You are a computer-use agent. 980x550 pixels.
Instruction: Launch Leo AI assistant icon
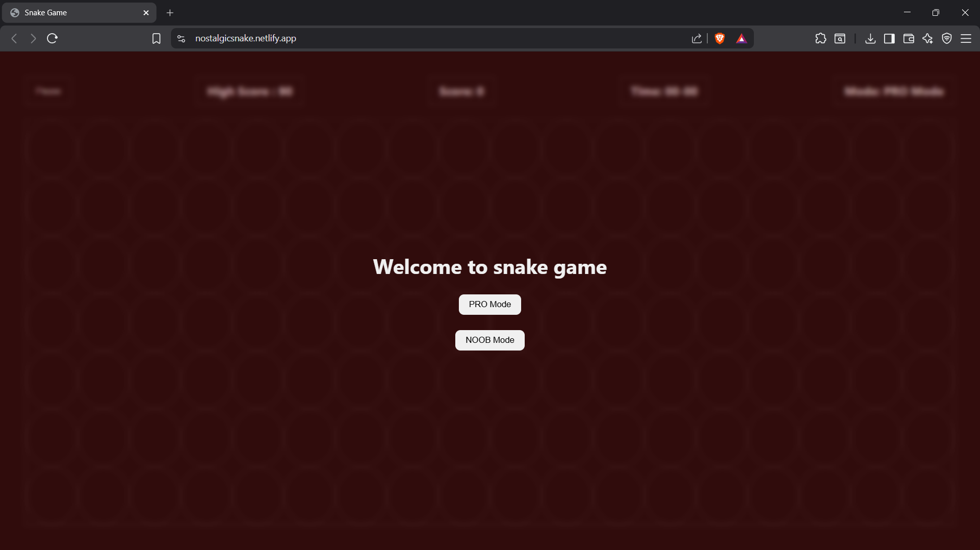pyautogui.click(x=927, y=38)
